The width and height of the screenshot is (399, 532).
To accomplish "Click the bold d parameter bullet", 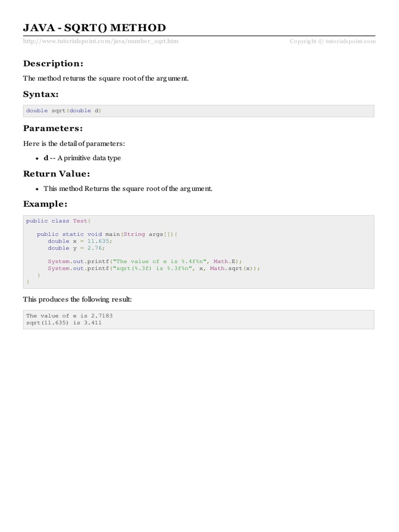I will (46, 158).
